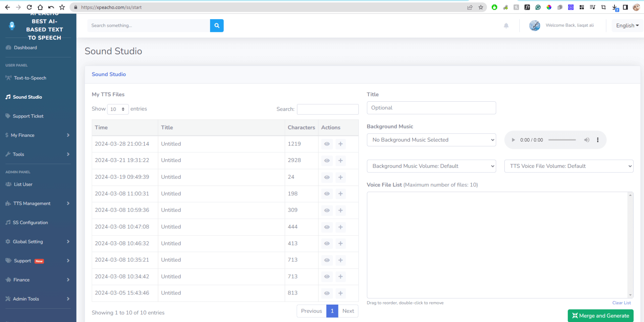Open Text-to-Speech in the sidebar
The image size is (644, 322).
click(30, 78)
